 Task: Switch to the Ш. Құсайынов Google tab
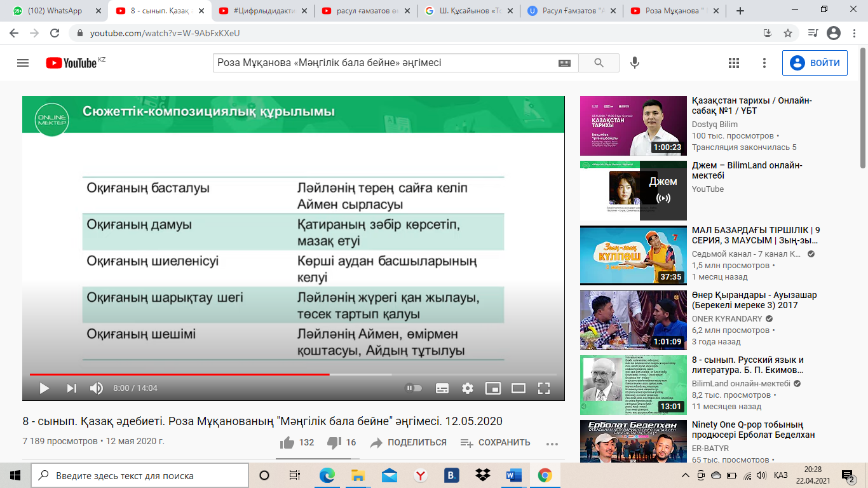[x=468, y=11]
